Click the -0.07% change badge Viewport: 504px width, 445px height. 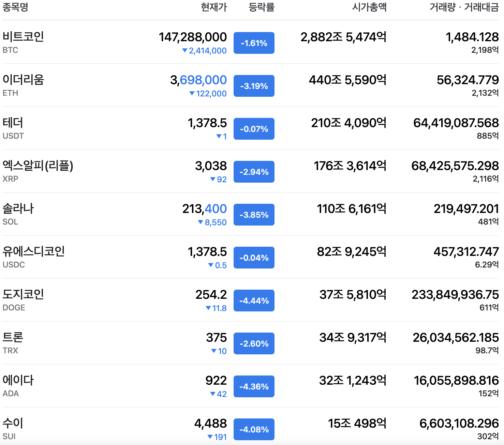(254, 129)
